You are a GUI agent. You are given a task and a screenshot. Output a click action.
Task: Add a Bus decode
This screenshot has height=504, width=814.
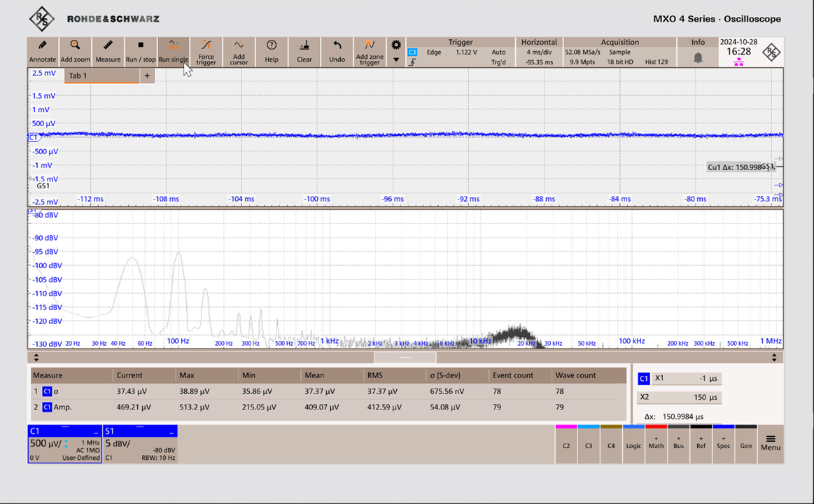(678, 444)
